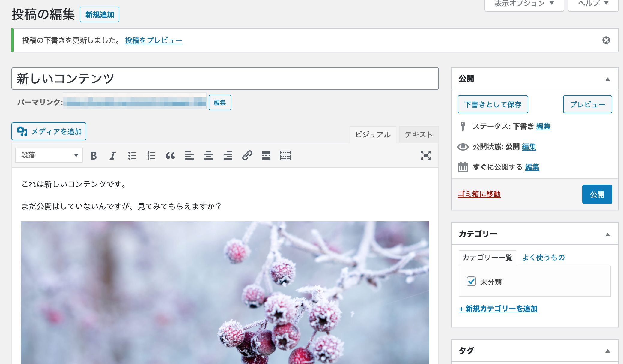Apply italic formatting from the editor toolbar
This screenshot has height=364, width=623.
coord(113,155)
